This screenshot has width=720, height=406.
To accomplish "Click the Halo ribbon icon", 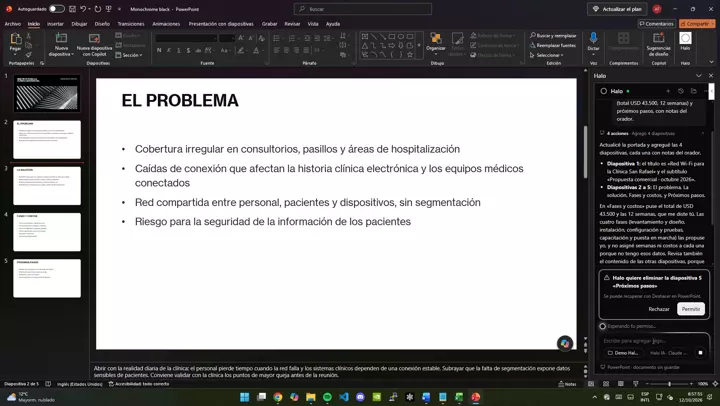I will (685, 39).
